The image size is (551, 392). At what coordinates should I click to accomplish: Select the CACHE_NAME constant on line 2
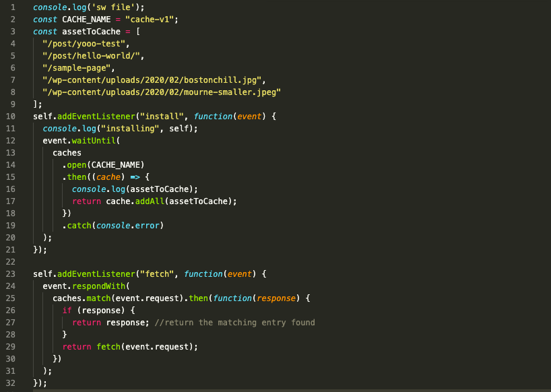pyautogui.click(x=88, y=19)
